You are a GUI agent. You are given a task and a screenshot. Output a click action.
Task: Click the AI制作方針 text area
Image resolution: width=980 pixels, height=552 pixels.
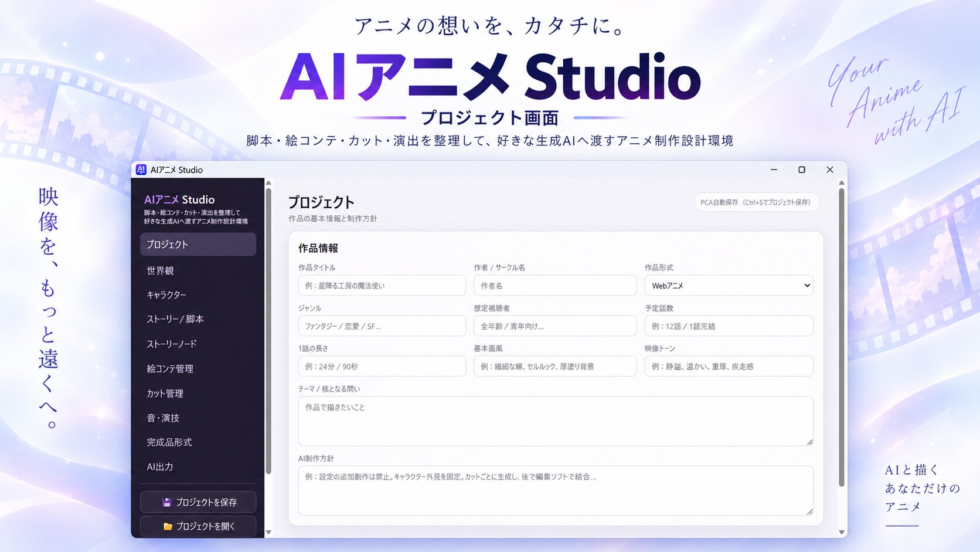point(556,490)
